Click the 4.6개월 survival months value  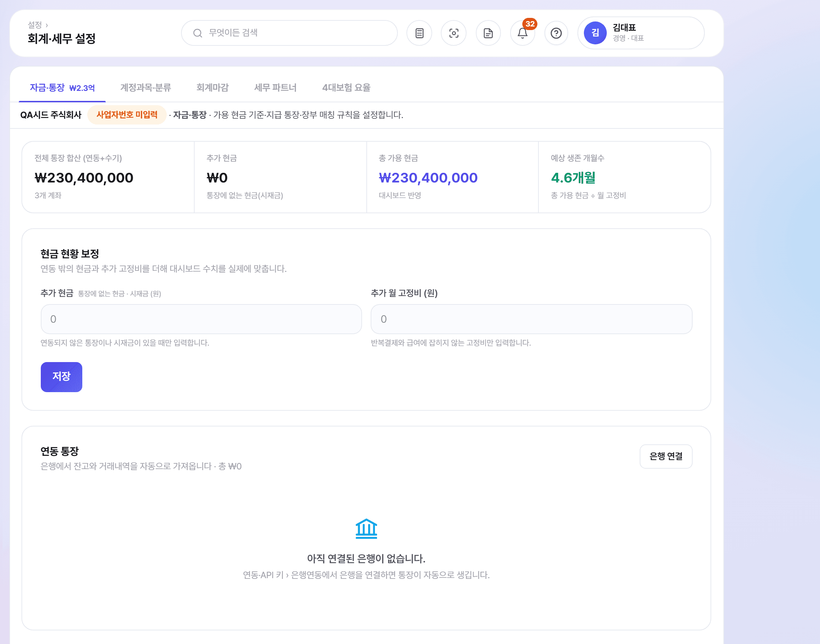point(573,177)
